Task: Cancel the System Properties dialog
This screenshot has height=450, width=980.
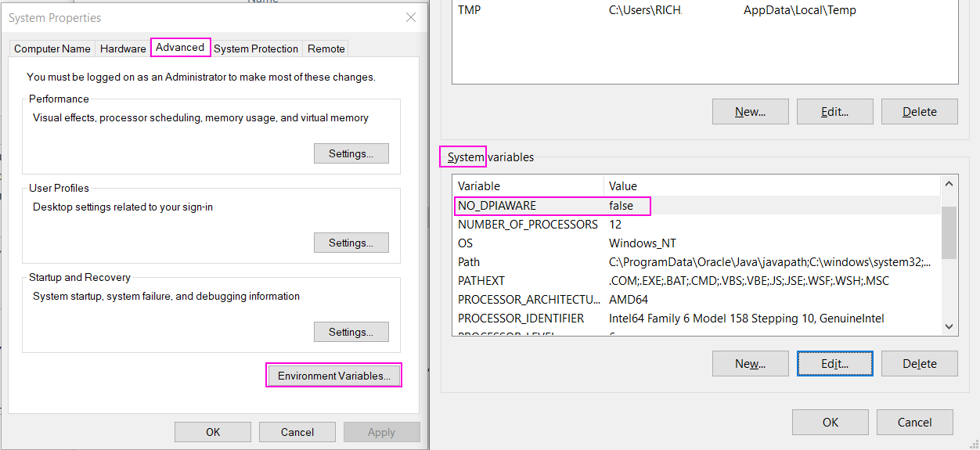Action: tap(297, 432)
